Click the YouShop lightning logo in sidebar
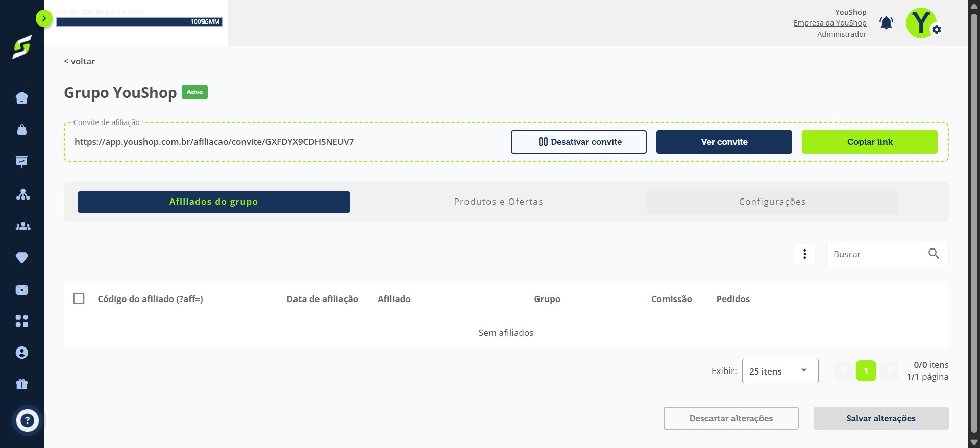The image size is (980, 448). (22, 47)
